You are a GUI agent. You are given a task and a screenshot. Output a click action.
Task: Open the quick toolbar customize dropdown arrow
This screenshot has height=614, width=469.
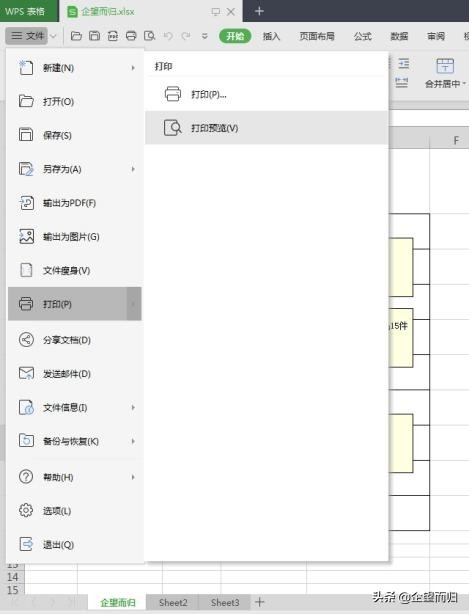click(204, 36)
